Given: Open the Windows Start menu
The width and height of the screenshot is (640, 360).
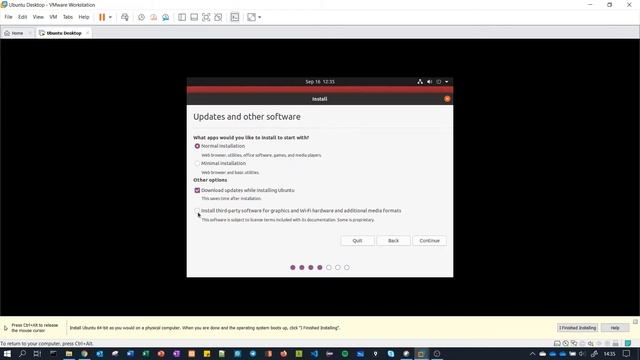Looking at the screenshot, I should [7, 353].
